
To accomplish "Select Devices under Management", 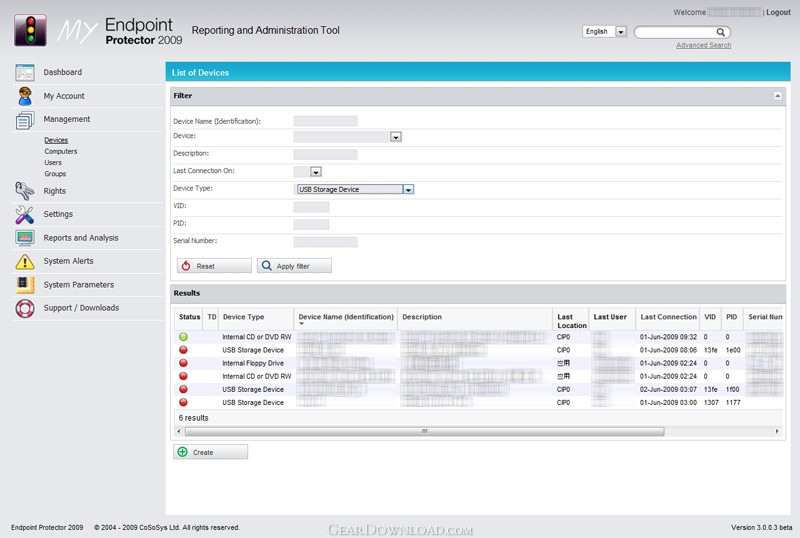I will pos(56,140).
